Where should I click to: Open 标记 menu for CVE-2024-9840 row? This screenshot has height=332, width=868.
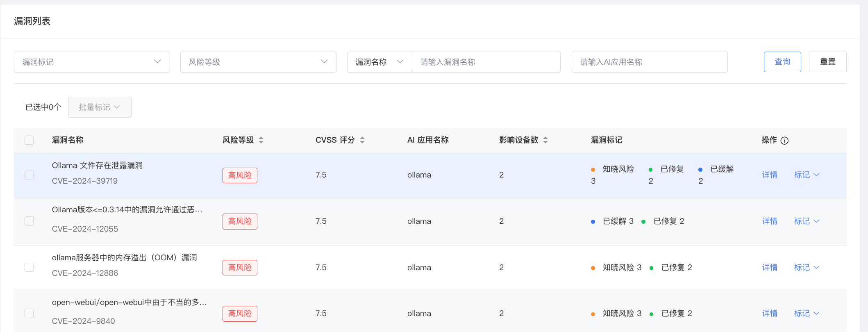pos(806,314)
